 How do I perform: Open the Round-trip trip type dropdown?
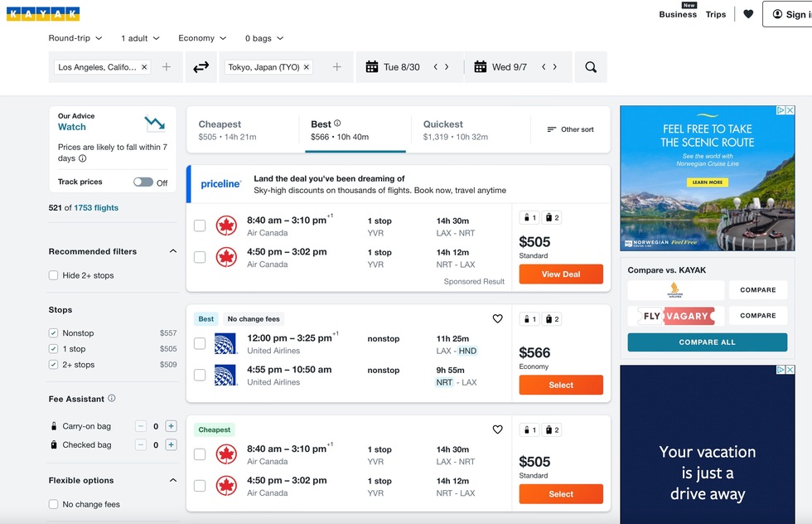tap(75, 38)
